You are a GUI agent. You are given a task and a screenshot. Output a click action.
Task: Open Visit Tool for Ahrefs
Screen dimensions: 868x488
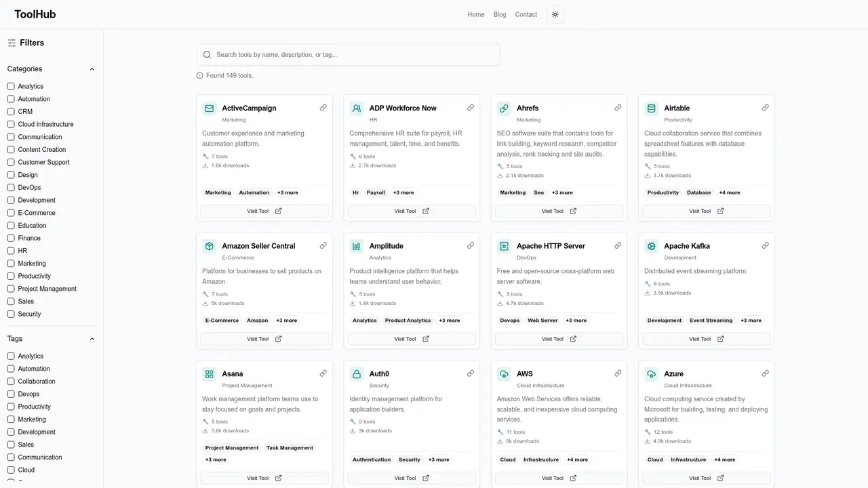[x=559, y=211]
